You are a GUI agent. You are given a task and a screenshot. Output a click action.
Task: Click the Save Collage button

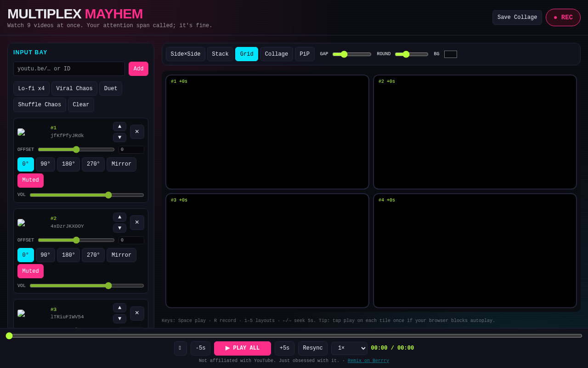517,17
